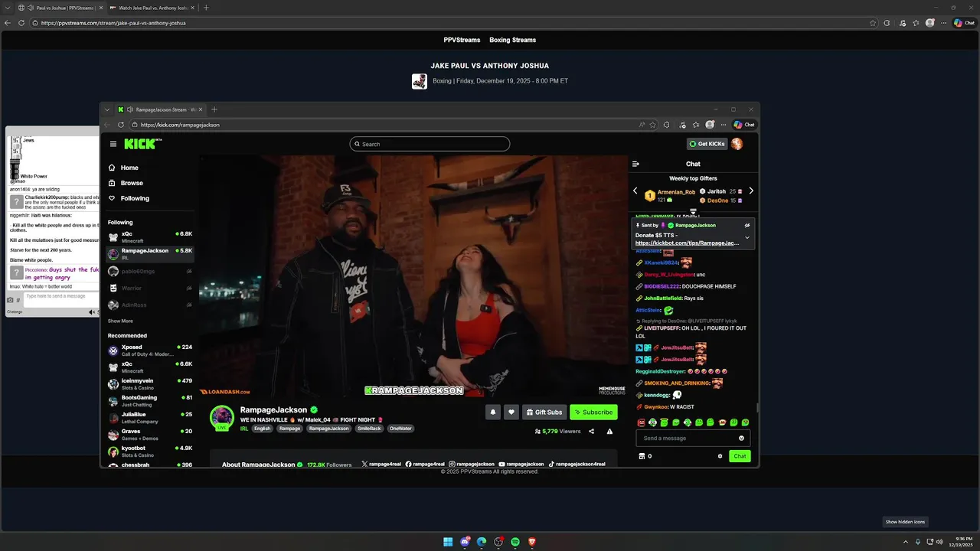Favorite this page in Kick window
The image size is (980, 551).
(x=652, y=125)
